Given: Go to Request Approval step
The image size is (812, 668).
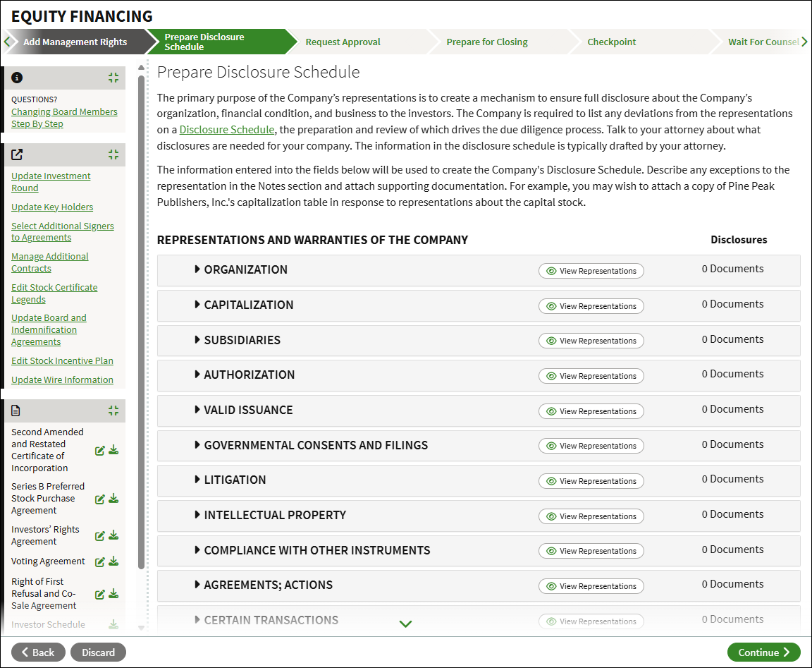Looking at the screenshot, I should (343, 42).
